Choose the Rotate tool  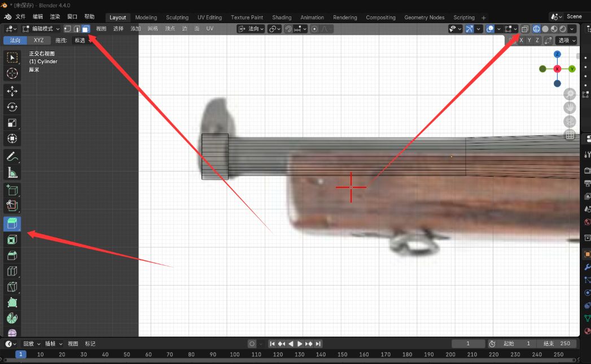click(x=12, y=107)
